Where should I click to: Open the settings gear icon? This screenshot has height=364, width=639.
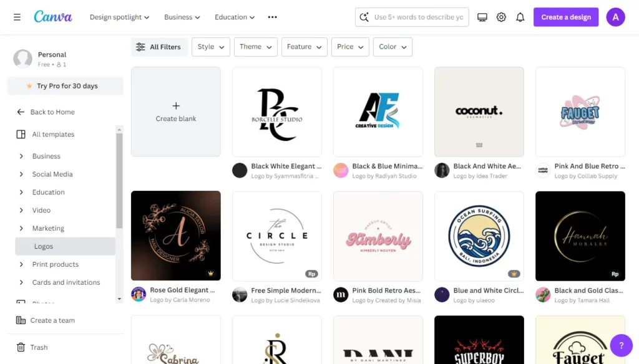point(501,17)
